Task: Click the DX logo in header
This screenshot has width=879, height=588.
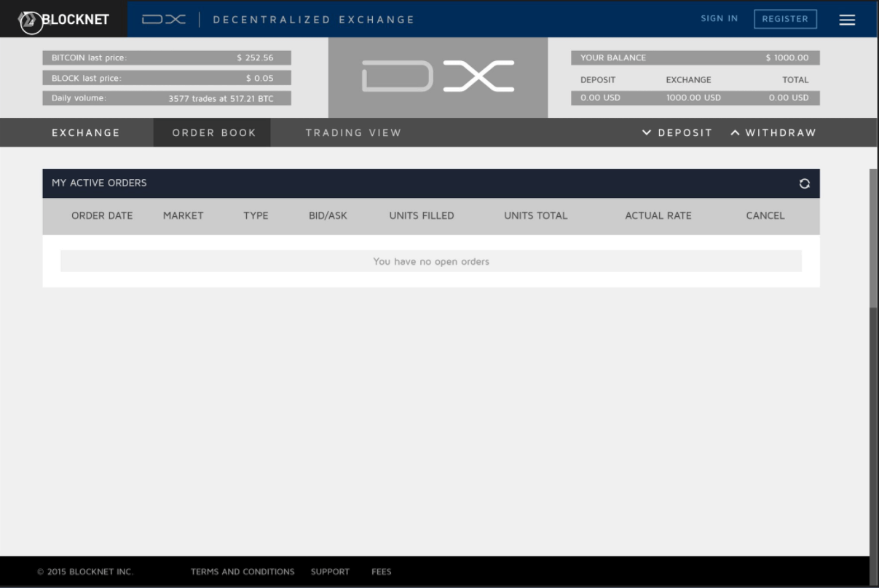Action: pyautogui.click(x=164, y=20)
